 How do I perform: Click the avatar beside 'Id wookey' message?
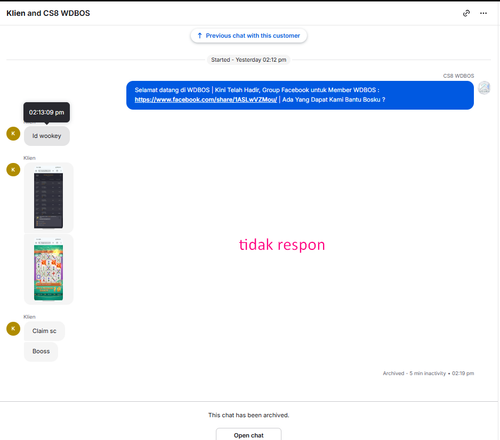click(13, 134)
